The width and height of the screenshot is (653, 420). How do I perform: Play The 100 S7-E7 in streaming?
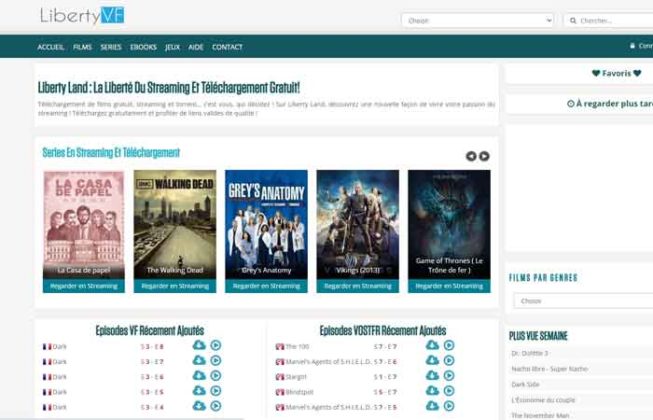coord(449,345)
